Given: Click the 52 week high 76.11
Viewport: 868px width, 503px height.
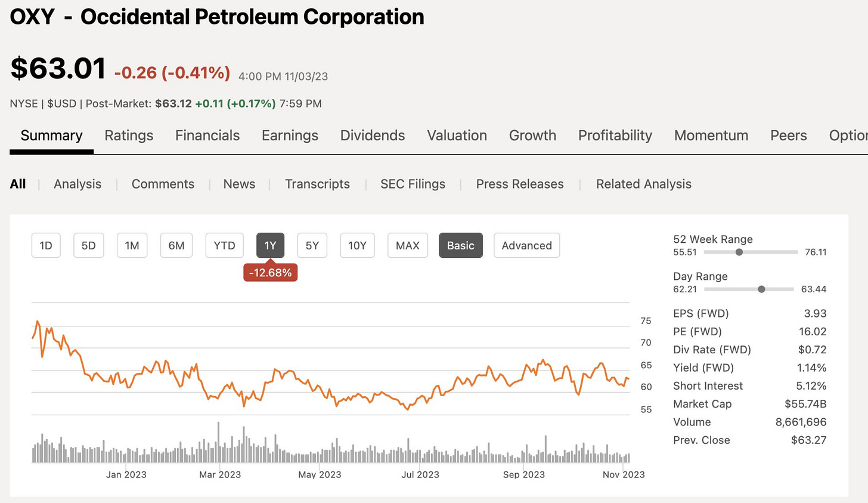Looking at the screenshot, I should point(816,252).
